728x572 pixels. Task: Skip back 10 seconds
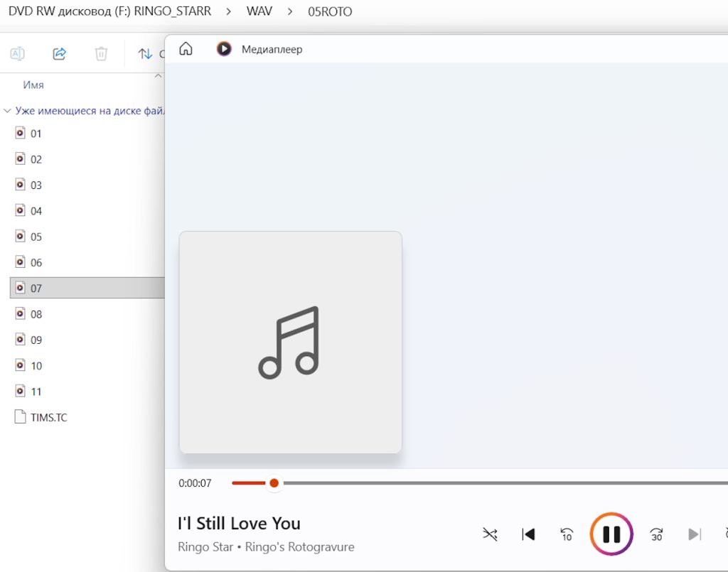click(567, 534)
